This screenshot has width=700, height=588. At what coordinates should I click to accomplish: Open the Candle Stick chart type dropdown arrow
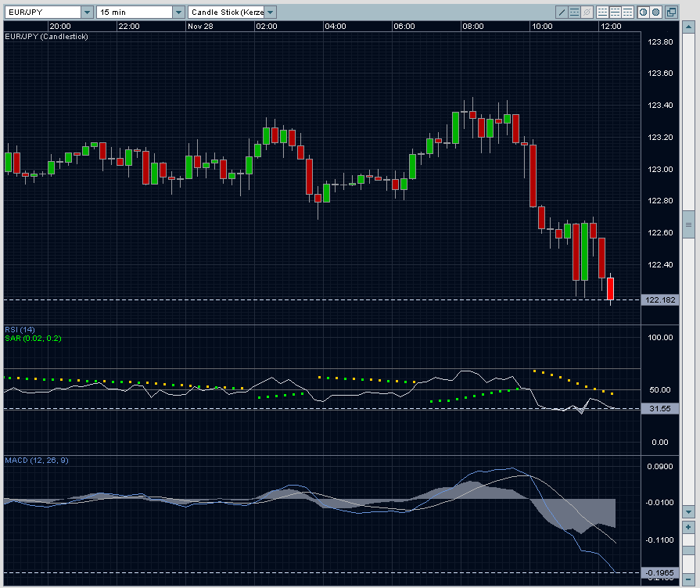pyautogui.click(x=270, y=12)
